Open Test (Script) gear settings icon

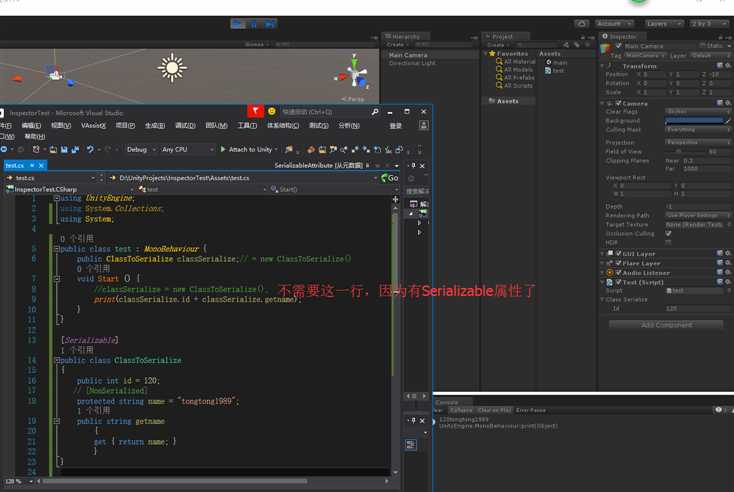pyautogui.click(x=728, y=282)
